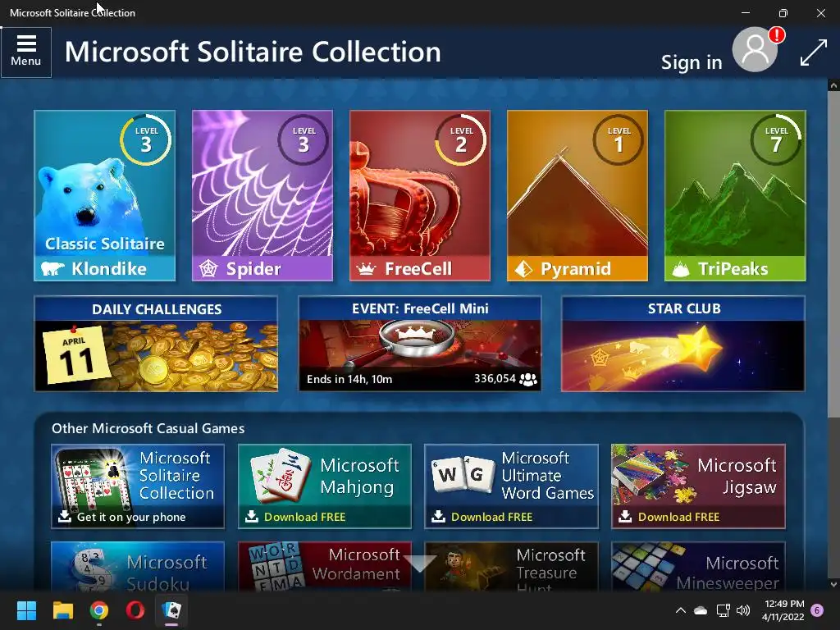Click the scrollbar up arrow
Screen dimensions: 840x630
[x=833, y=84]
